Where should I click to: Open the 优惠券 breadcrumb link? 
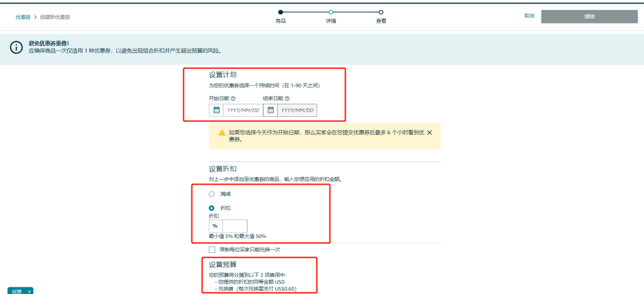click(23, 17)
